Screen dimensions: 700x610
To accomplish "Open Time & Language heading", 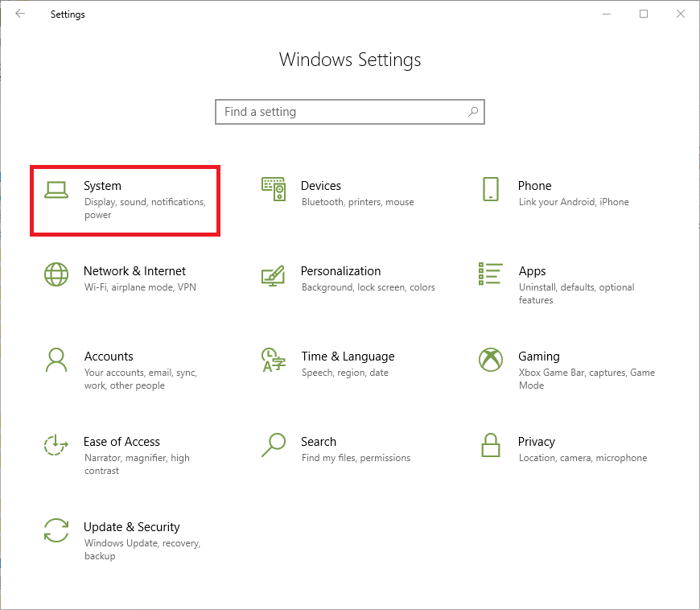I will (x=348, y=357).
